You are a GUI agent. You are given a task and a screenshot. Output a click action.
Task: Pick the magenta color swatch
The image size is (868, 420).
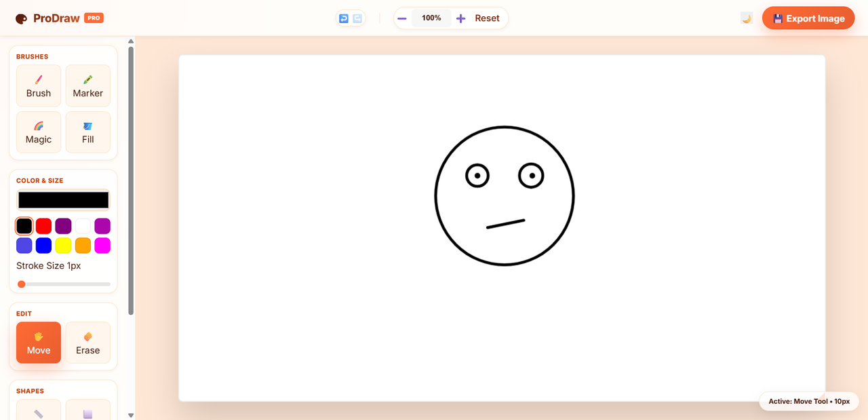(x=102, y=245)
